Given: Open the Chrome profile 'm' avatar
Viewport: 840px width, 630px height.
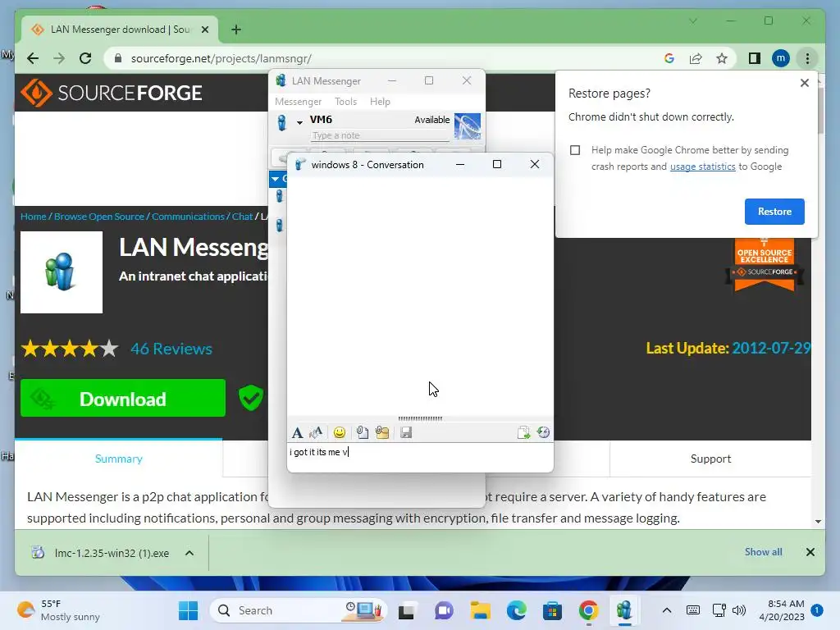Looking at the screenshot, I should pos(781,58).
